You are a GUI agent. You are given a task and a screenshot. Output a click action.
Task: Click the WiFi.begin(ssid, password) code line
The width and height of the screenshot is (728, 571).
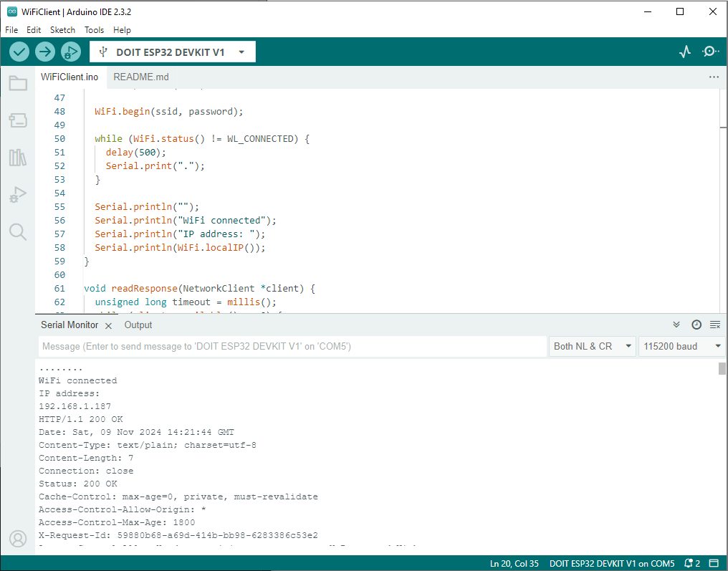[x=169, y=112]
